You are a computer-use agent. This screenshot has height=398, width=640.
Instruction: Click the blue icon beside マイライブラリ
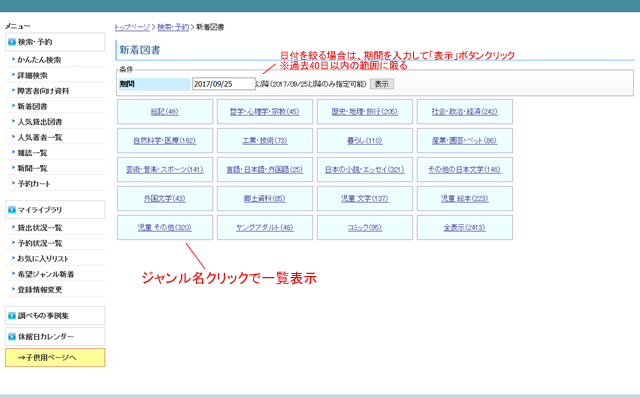point(12,210)
